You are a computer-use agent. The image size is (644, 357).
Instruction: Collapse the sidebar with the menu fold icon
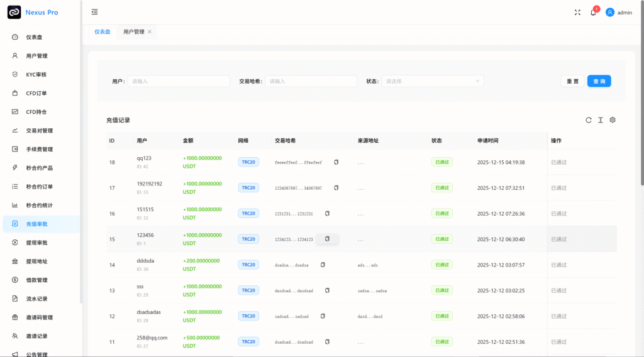[94, 12]
